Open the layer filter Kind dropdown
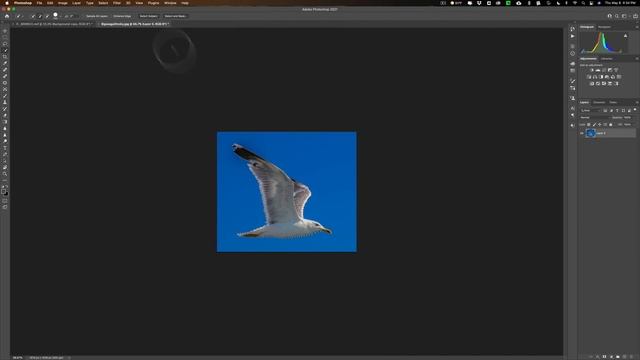 pyautogui.click(x=590, y=111)
